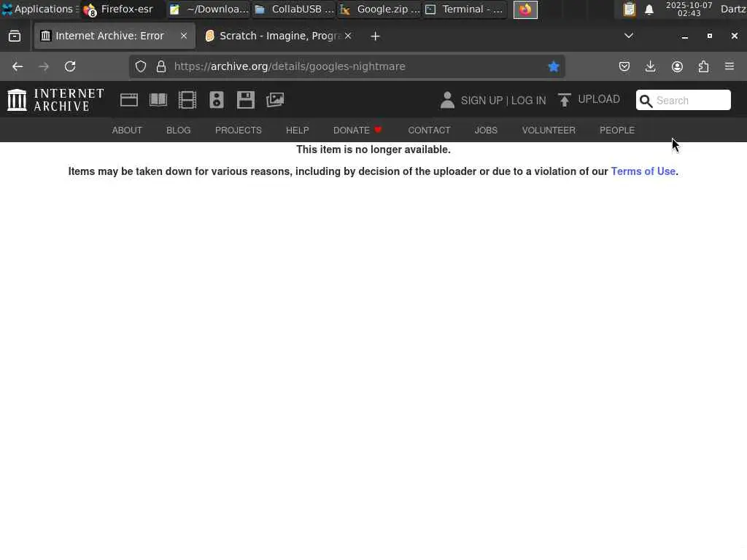Open the Firefox hamburger menu
The image size is (747, 560).
click(x=729, y=66)
